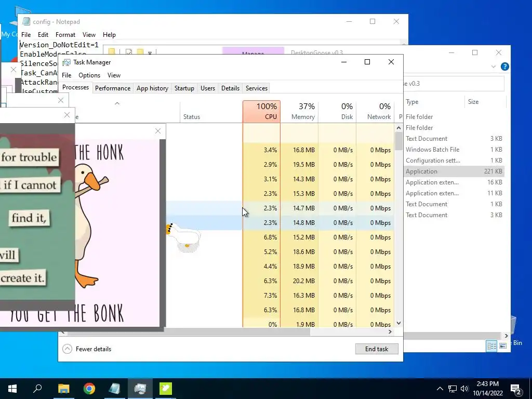The width and height of the screenshot is (532, 399).
Task: Switch Explorer to large icons view
Action: point(503,345)
